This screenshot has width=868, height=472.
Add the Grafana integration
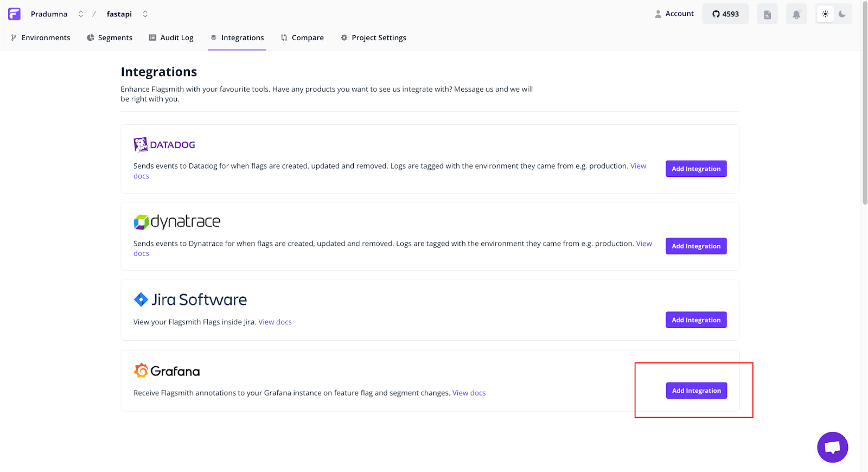click(x=697, y=391)
